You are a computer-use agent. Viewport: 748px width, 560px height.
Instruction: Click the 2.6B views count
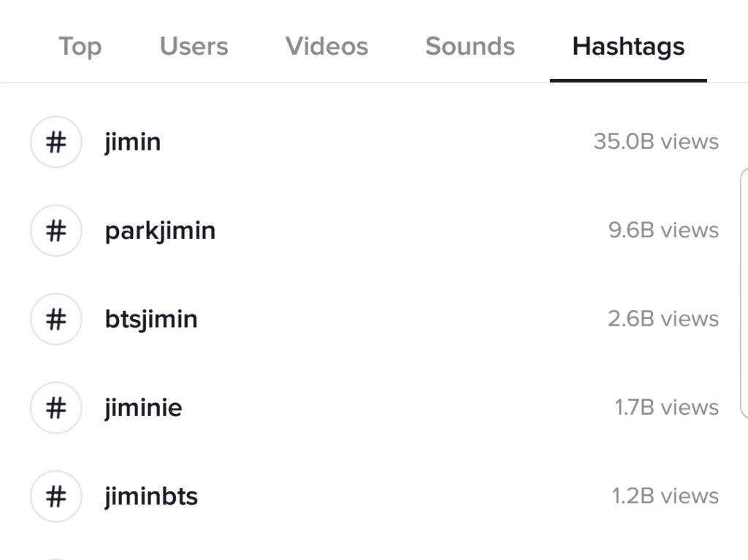(663, 319)
